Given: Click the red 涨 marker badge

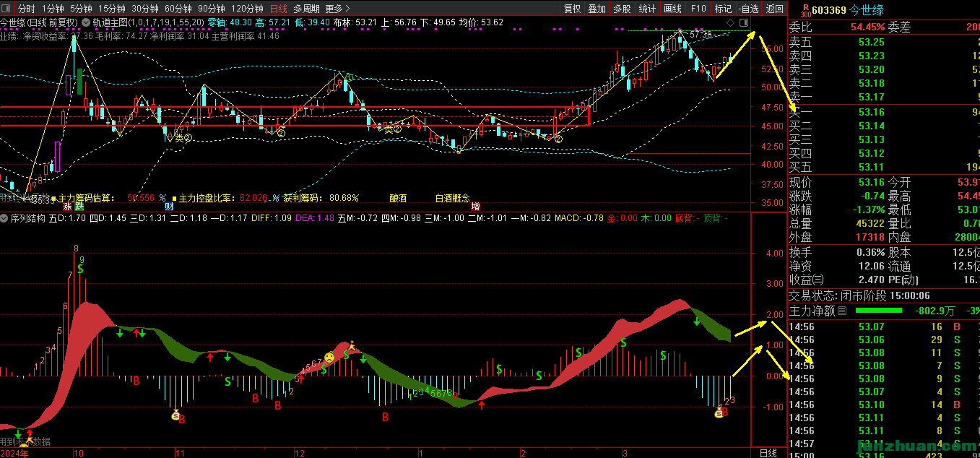Looking at the screenshot, I should pos(67,206).
